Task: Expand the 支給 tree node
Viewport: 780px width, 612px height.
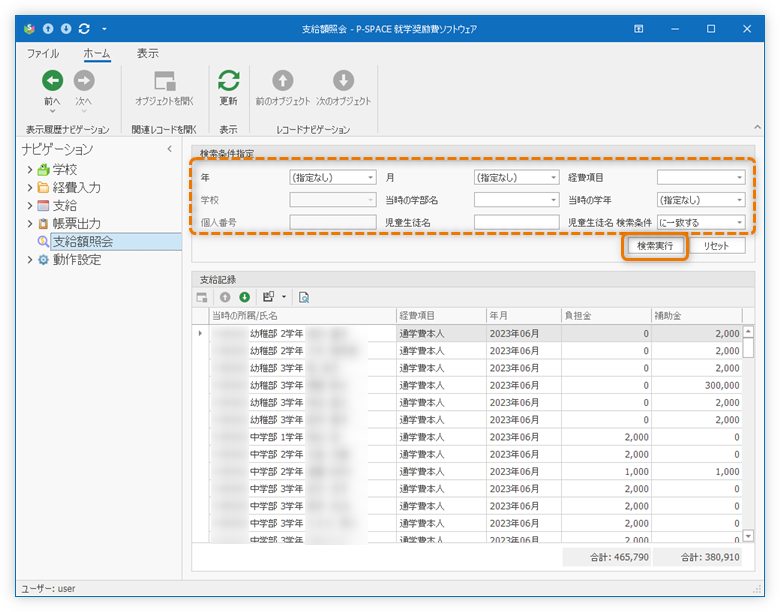Action: coord(30,205)
